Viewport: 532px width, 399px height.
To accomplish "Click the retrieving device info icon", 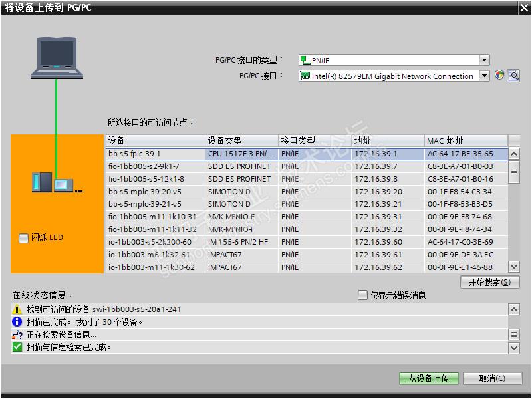I will click(17, 335).
